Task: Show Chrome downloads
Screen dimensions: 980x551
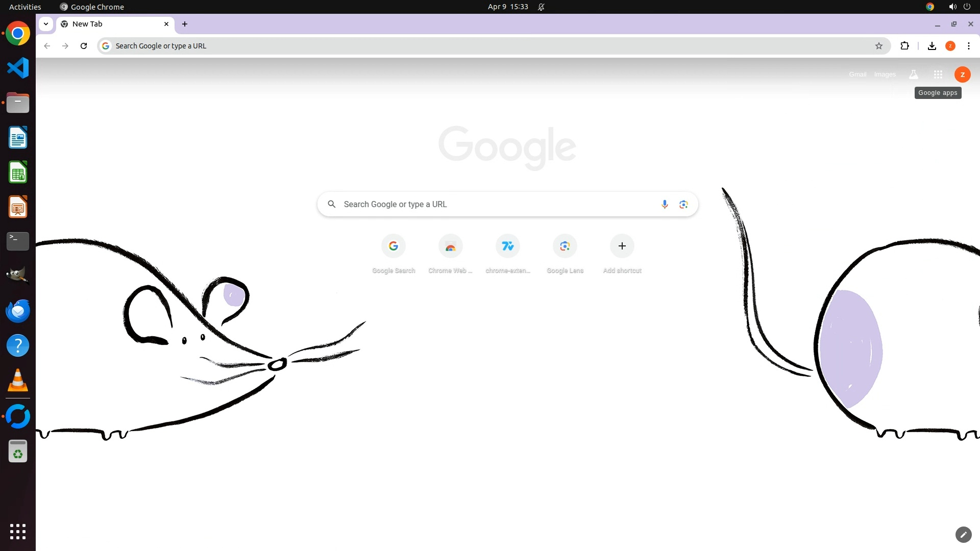Action: [x=932, y=46]
